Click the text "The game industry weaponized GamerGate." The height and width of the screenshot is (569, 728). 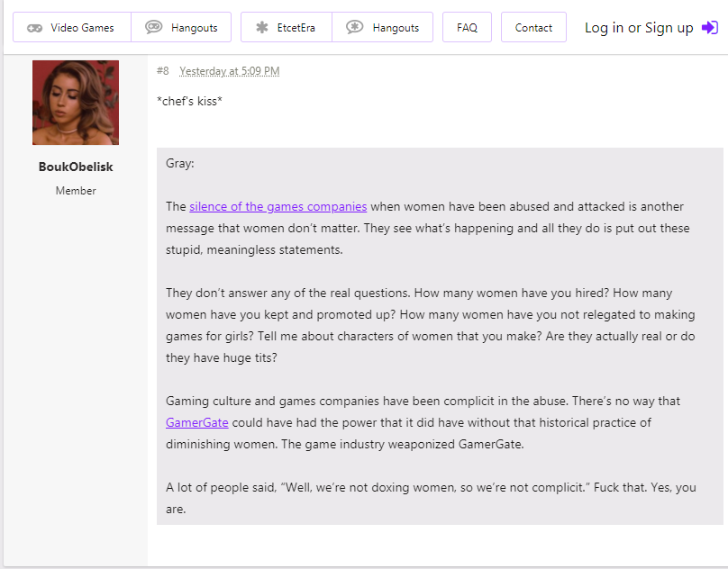(403, 444)
